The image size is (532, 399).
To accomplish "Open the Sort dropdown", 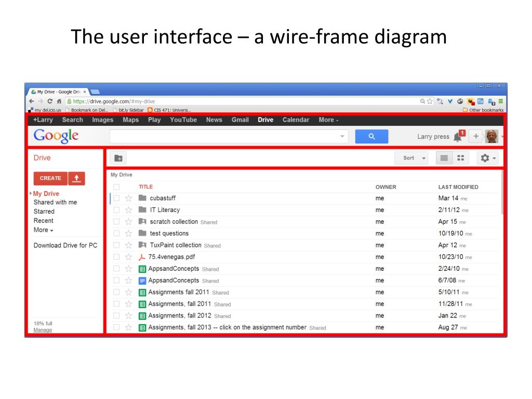I will click(411, 158).
